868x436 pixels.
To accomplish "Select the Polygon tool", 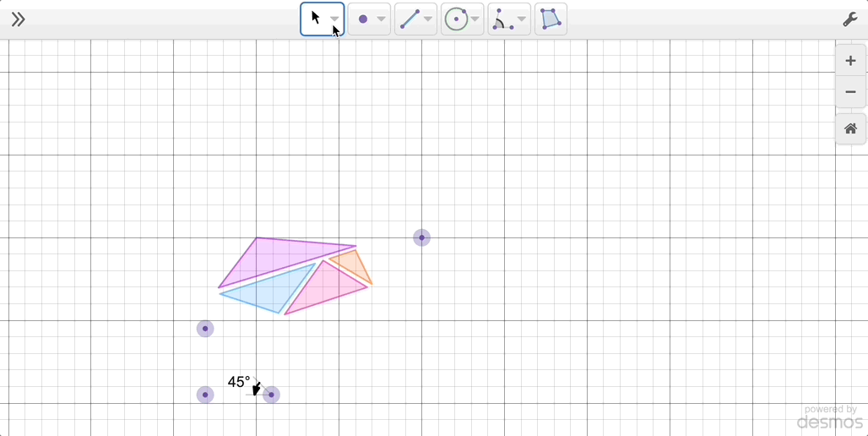I will pyautogui.click(x=551, y=19).
